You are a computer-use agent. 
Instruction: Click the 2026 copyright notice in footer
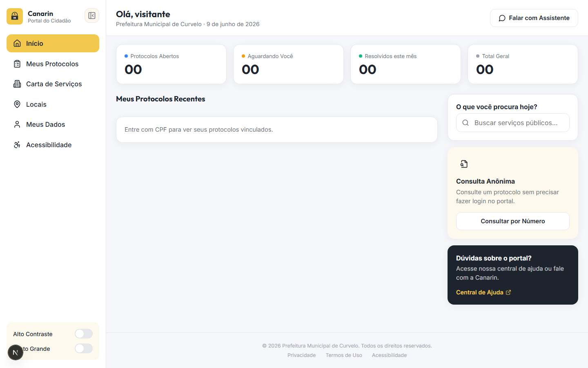pyautogui.click(x=347, y=346)
